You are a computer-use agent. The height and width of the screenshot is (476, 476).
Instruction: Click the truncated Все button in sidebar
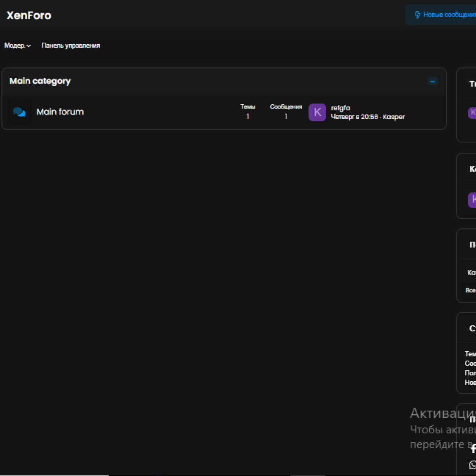tap(470, 290)
